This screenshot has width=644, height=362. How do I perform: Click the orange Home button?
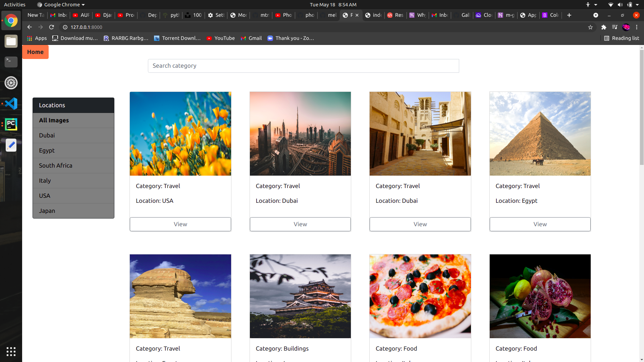click(x=35, y=52)
